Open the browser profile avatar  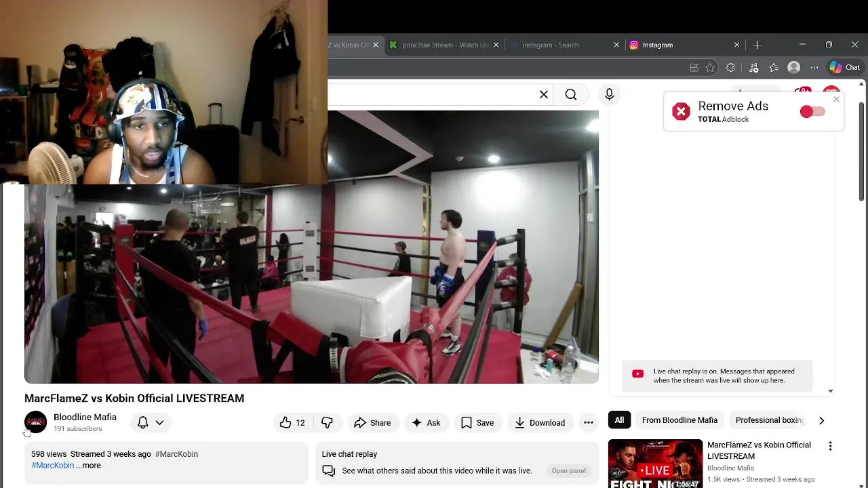click(794, 68)
